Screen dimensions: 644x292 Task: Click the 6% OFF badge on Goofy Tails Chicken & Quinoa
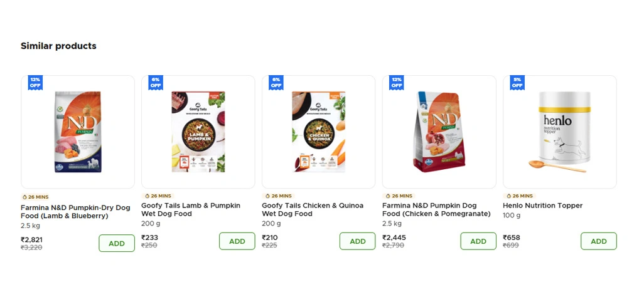pyautogui.click(x=276, y=83)
